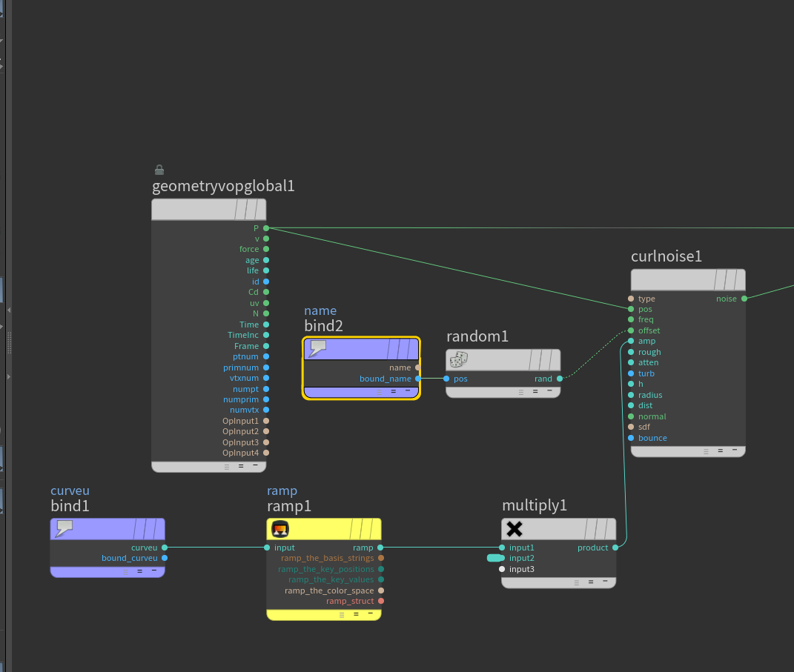Image resolution: width=794 pixels, height=672 pixels.
Task: Toggle the flag stripes on geometryvopglobal1 header
Action: coord(249,209)
